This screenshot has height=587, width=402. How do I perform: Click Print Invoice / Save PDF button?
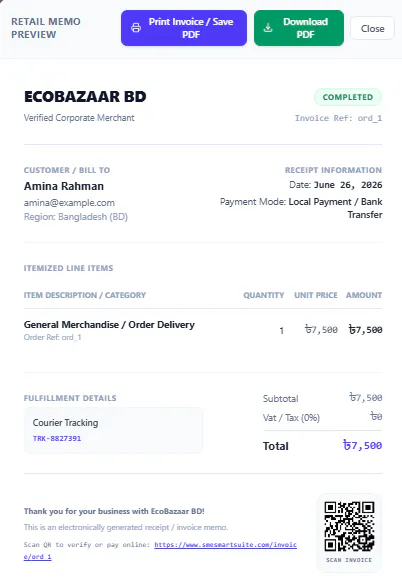click(184, 28)
